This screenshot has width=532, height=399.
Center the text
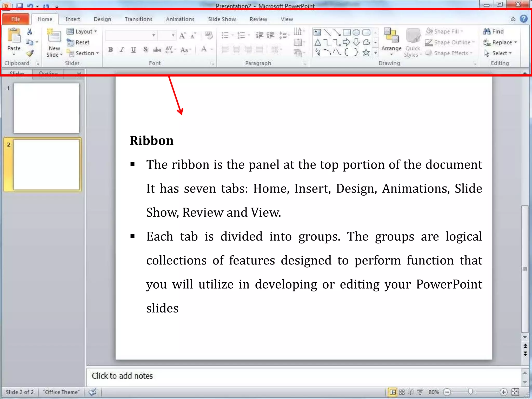236,49
